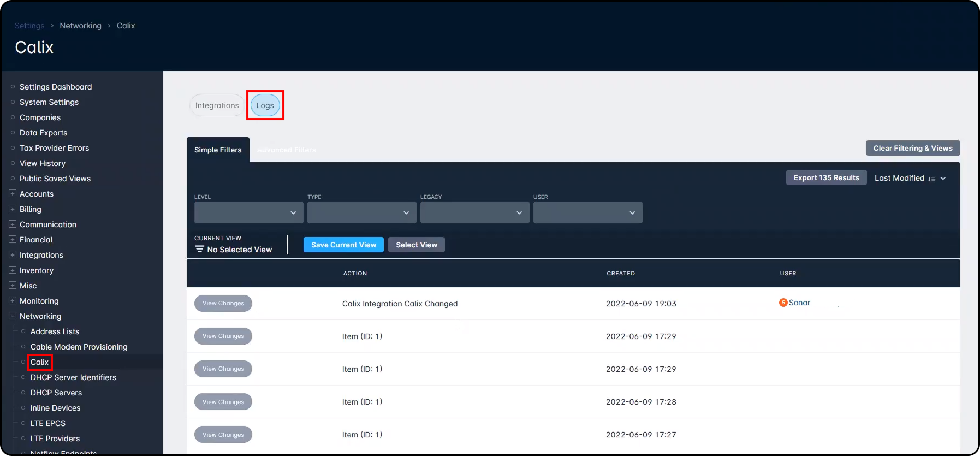Click the Select View button

pyautogui.click(x=417, y=245)
